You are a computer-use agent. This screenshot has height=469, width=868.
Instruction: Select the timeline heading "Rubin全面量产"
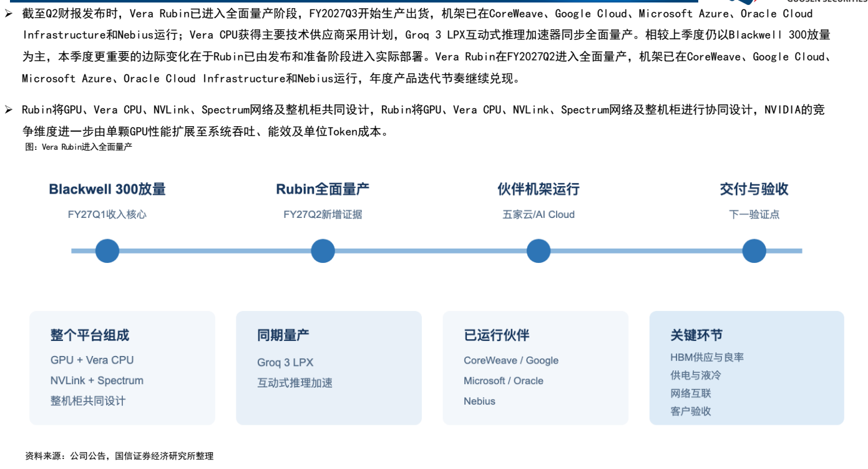pyautogui.click(x=323, y=189)
